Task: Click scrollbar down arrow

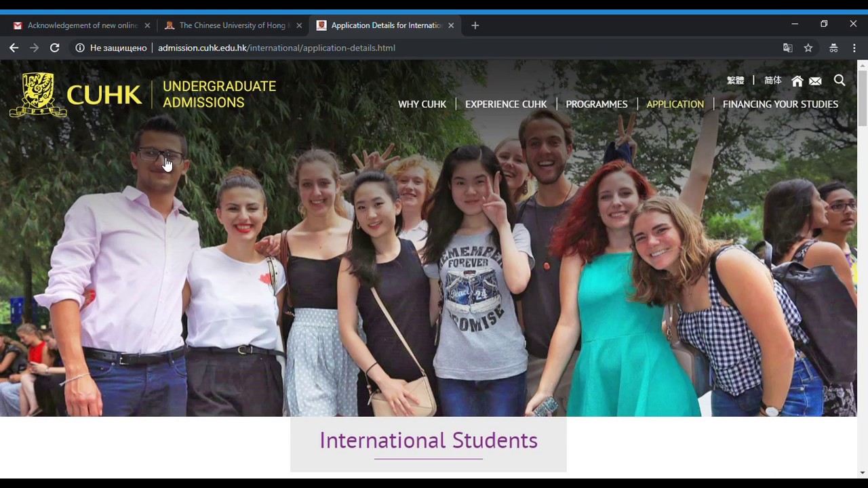Action: click(x=862, y=472)
